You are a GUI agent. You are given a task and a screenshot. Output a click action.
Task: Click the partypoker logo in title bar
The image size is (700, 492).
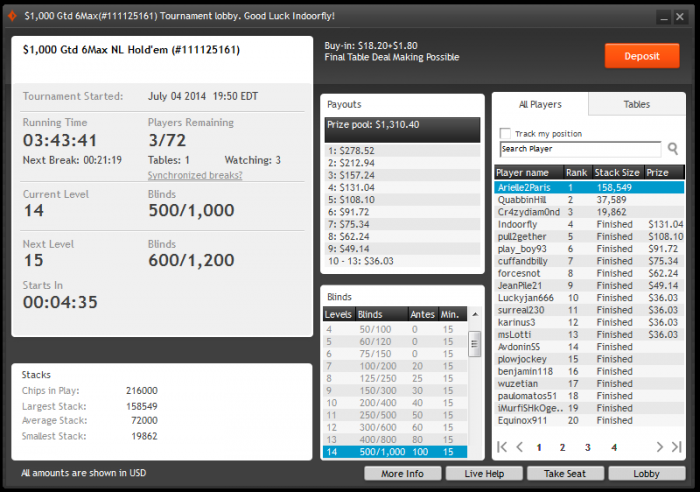coord(12,16)
